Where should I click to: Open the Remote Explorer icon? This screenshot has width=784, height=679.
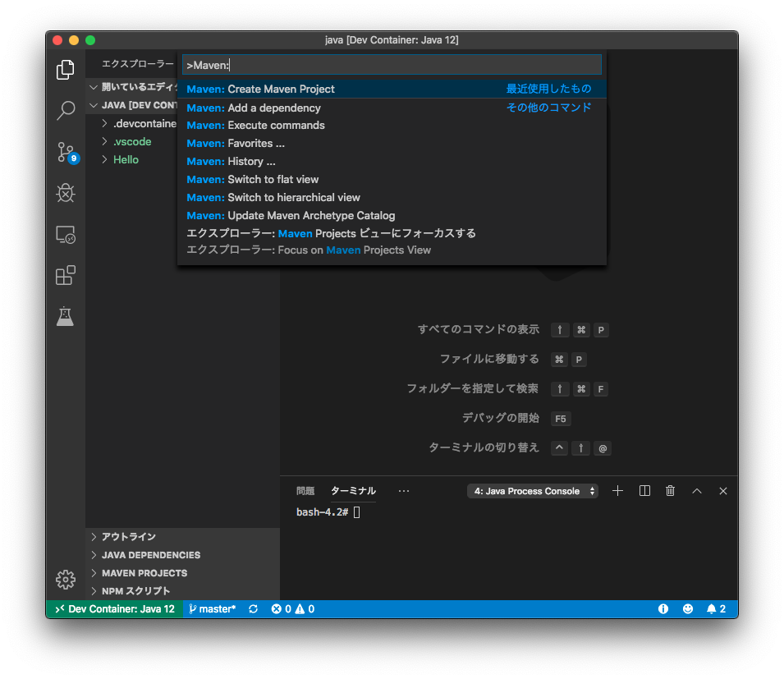[66, 235]
